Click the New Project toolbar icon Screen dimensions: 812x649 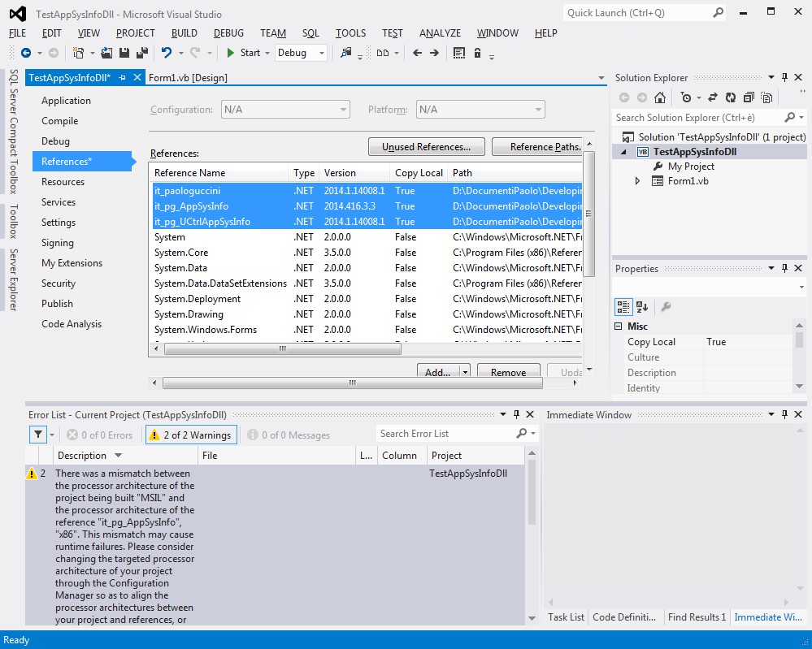point(78,53)
